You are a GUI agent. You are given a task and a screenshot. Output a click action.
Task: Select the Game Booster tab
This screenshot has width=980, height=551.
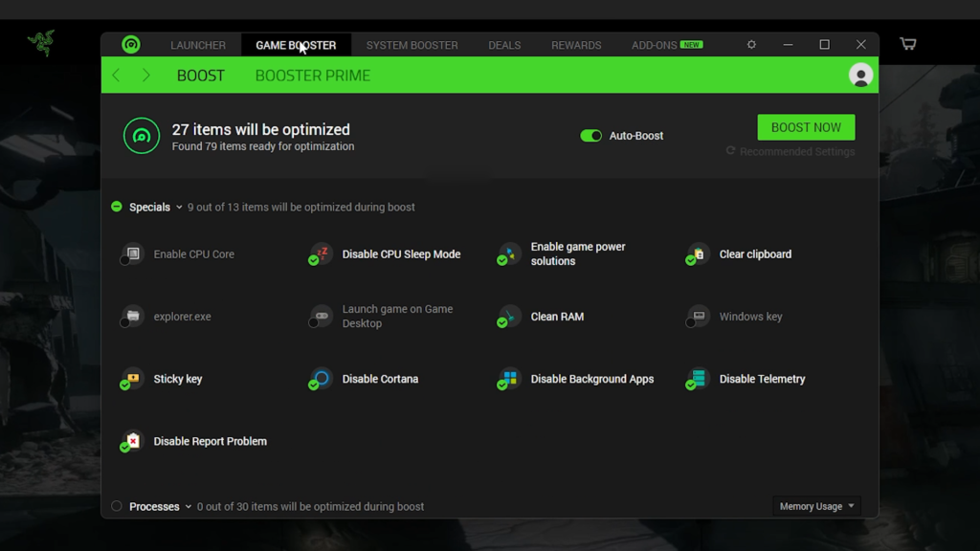click(296, 45)
